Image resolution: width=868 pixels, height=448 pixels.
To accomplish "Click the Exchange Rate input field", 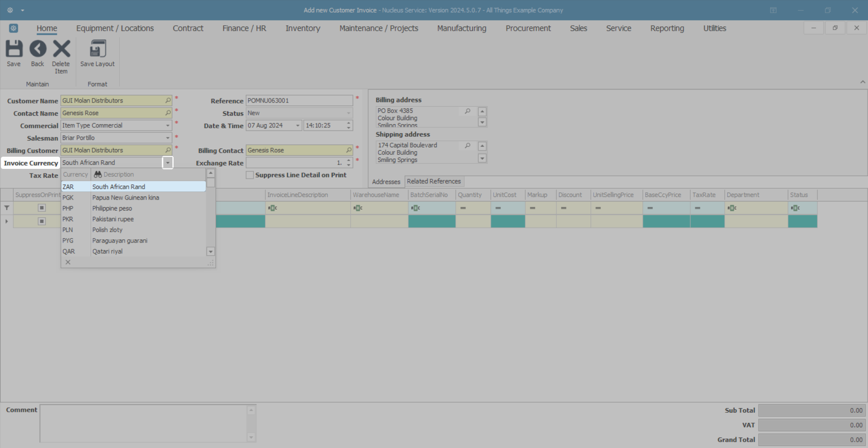I will tap(295, 163).
